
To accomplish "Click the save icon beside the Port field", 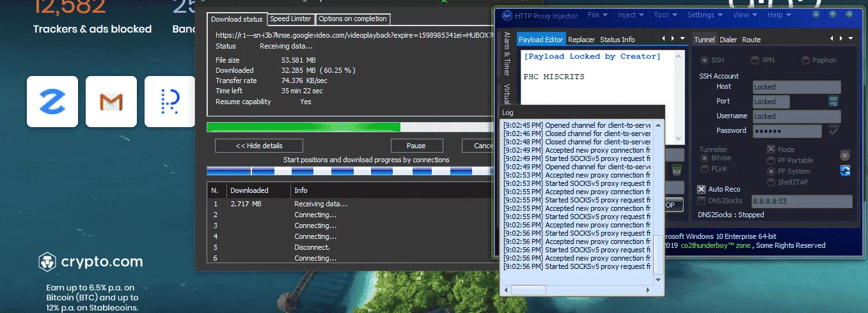I will click(833, 102).
